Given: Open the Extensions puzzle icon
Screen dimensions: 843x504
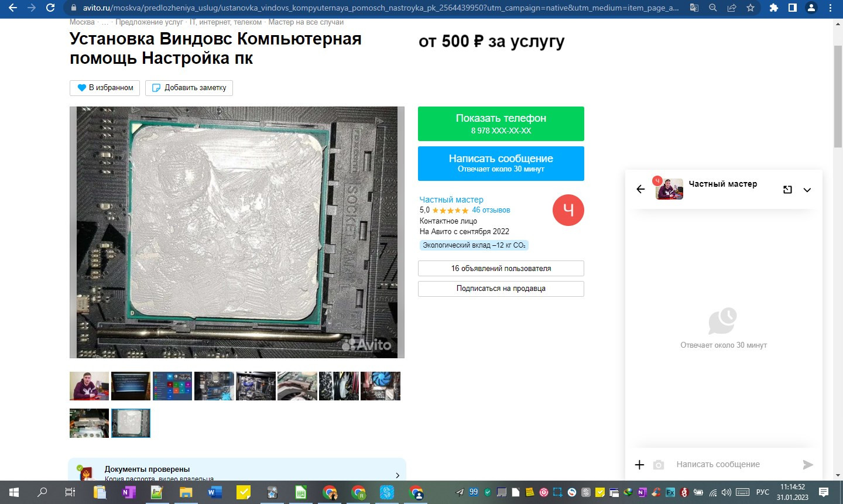Looking at the screenshot, I should (774, 8).
